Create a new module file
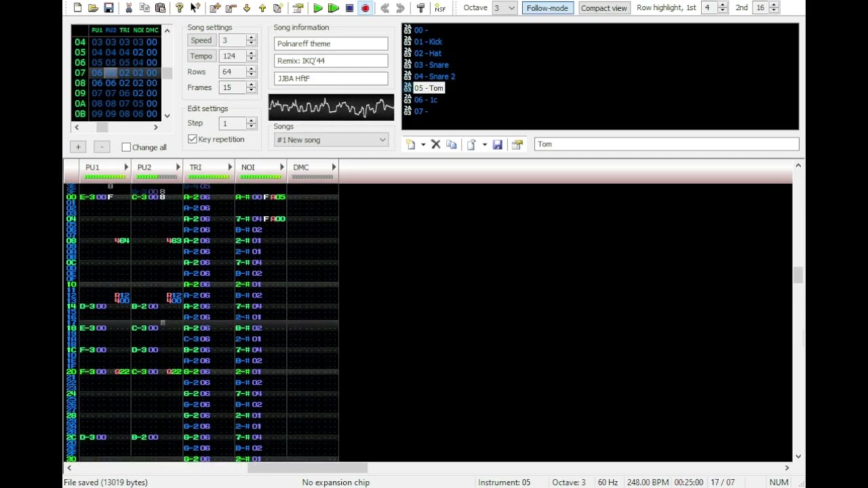The image size is (868, 488). coord(77,8)
